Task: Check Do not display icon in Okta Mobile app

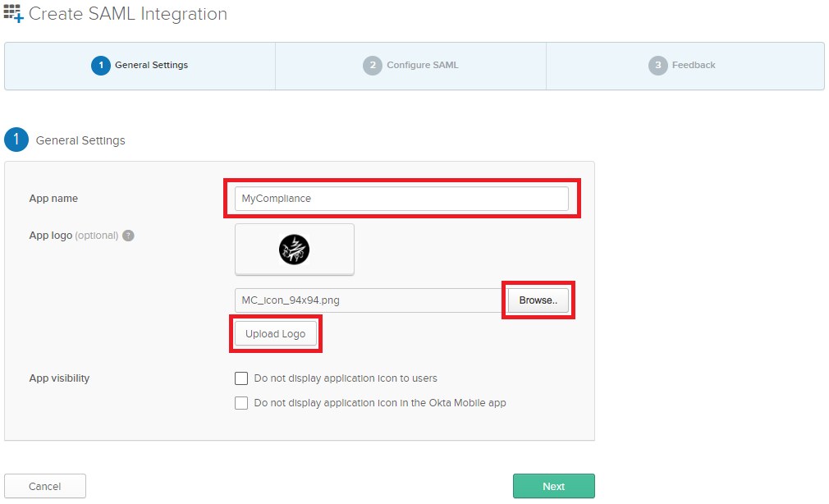Action: point(241,403)
